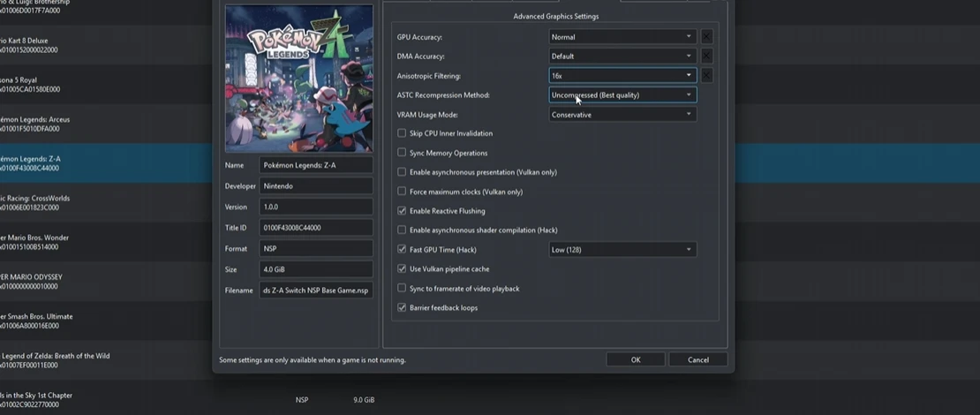Open the GPU Accuracy dropdown
Image resolution: width=980 pixels, height=415 pixels.
[x=622, y=37]
